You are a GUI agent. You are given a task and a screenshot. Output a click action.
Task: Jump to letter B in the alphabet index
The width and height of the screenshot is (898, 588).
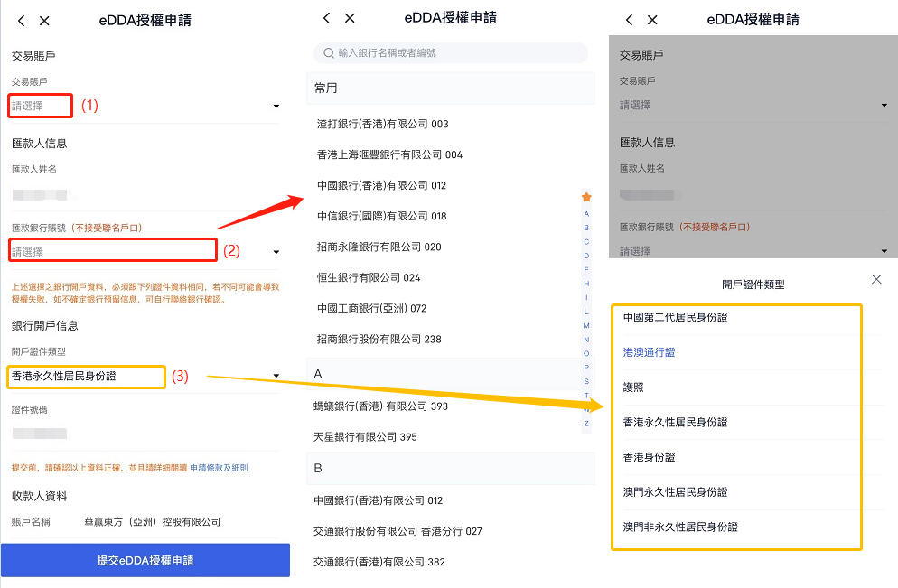(586, 228)
